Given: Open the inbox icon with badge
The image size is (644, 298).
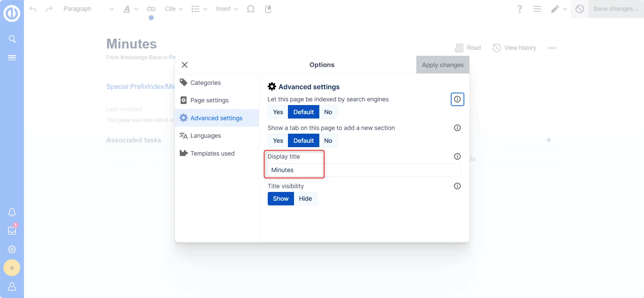Looking at the screenshot, I should 12,231.
